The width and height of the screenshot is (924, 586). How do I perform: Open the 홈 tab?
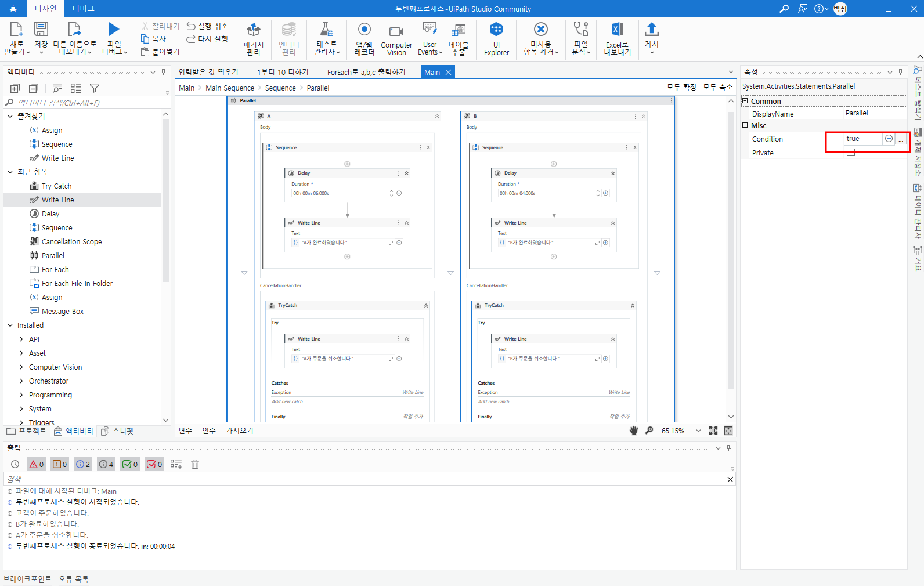pos(13,9)
